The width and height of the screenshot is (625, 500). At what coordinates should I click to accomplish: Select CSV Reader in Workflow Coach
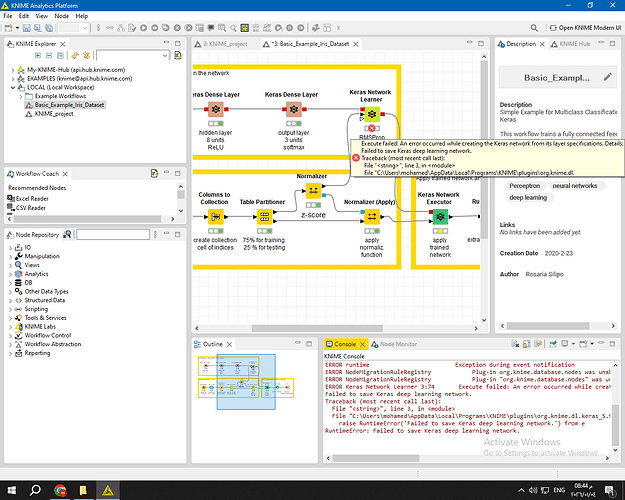click(27, 208)
